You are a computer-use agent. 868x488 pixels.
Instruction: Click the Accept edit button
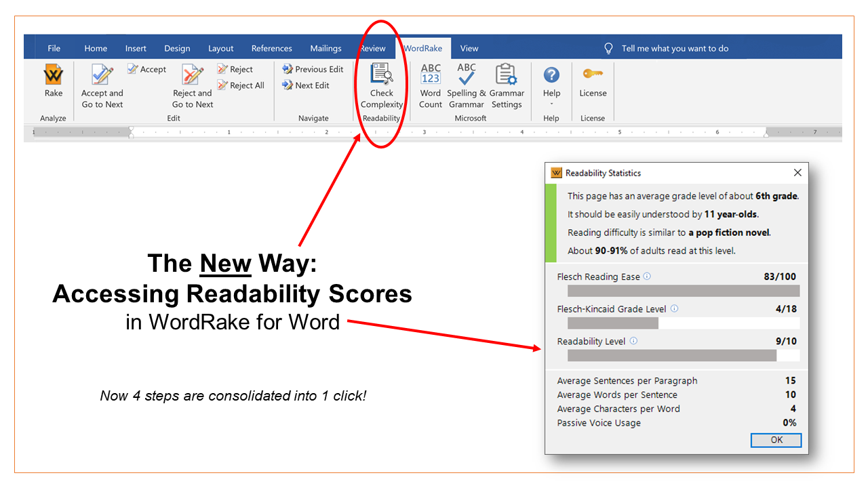(x=147, y=69)
